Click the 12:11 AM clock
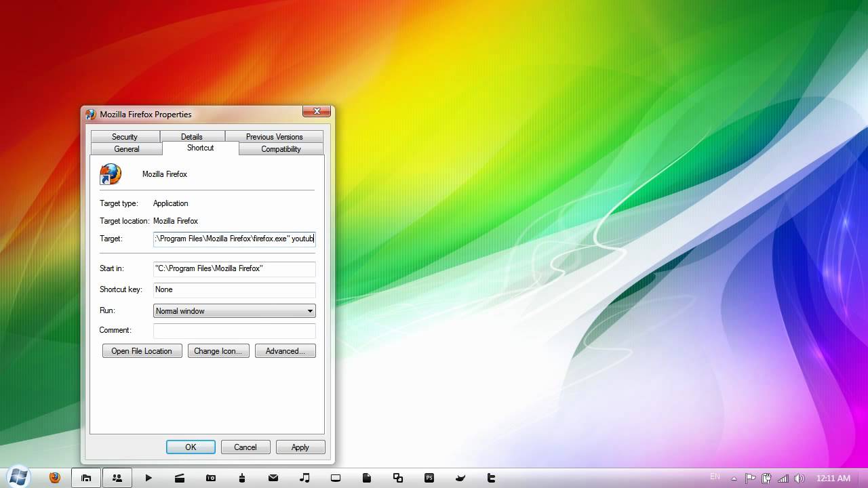Viewport: 868px width, 488px height. pyautogui.click(x=833, y=478)
